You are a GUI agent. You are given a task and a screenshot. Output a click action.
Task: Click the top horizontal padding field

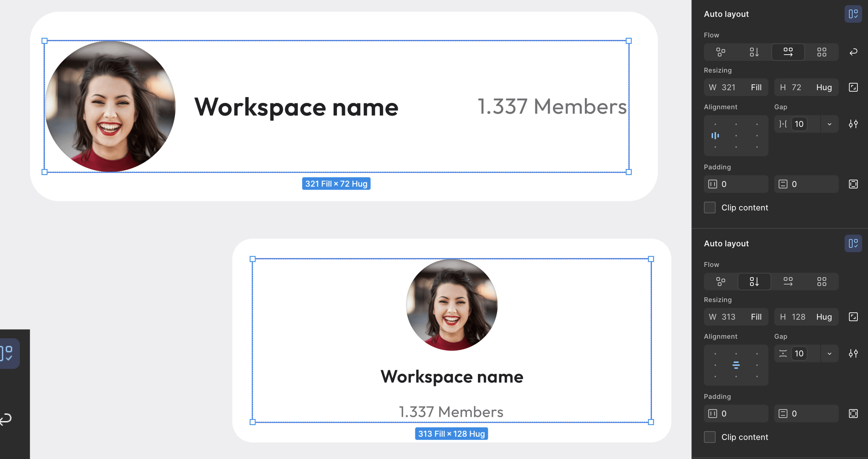click(x=736, y=184)
